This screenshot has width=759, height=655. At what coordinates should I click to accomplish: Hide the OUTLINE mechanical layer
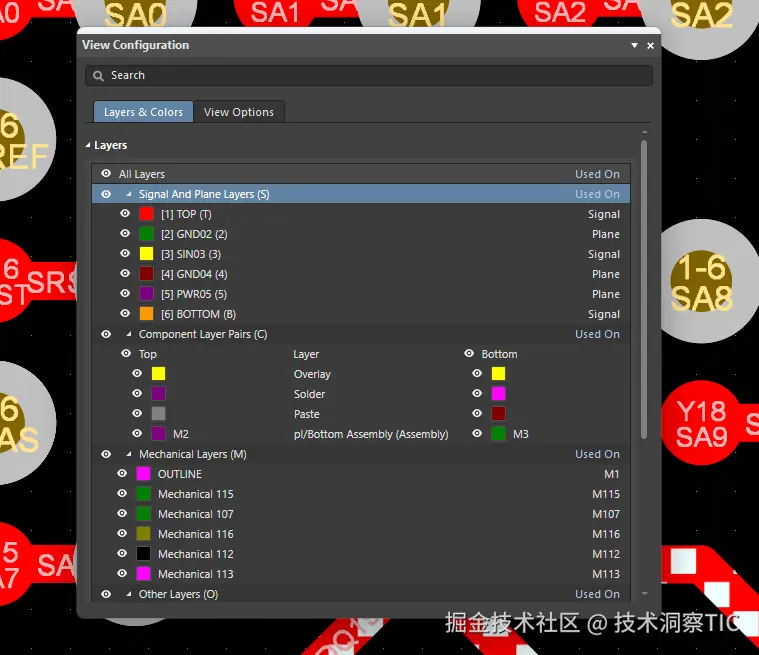pyautogui.click(x=122, y=473)
